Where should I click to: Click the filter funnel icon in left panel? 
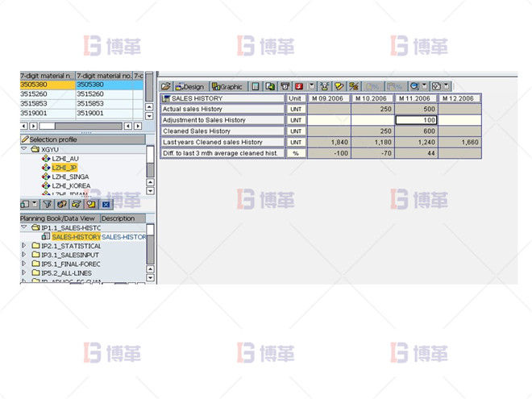49,205
